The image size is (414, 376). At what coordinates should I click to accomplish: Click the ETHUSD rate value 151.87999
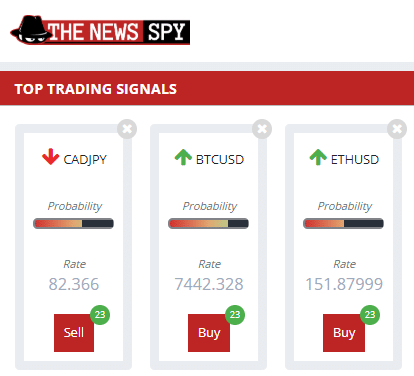(344, 284)
